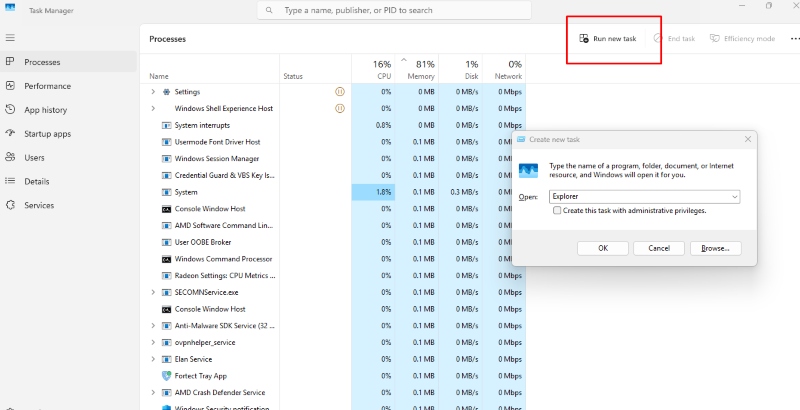Open the Users page
800x410 pixels.
68,158
